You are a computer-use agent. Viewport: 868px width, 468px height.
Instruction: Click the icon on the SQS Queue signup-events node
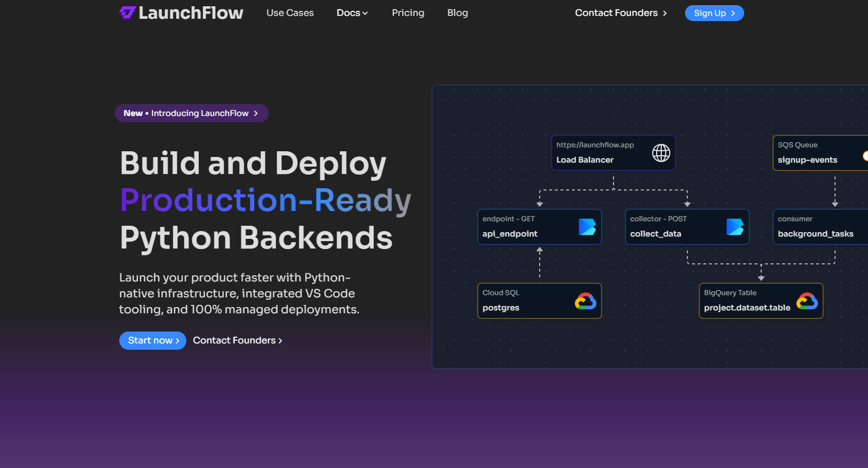pos(866,156)
